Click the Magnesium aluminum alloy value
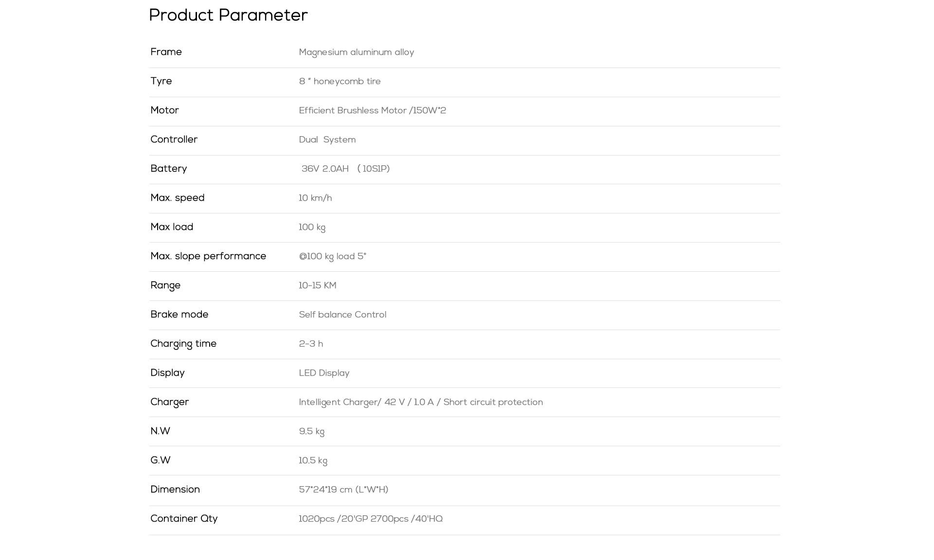The width and height of the screenshot is (934, 560). 356,52
